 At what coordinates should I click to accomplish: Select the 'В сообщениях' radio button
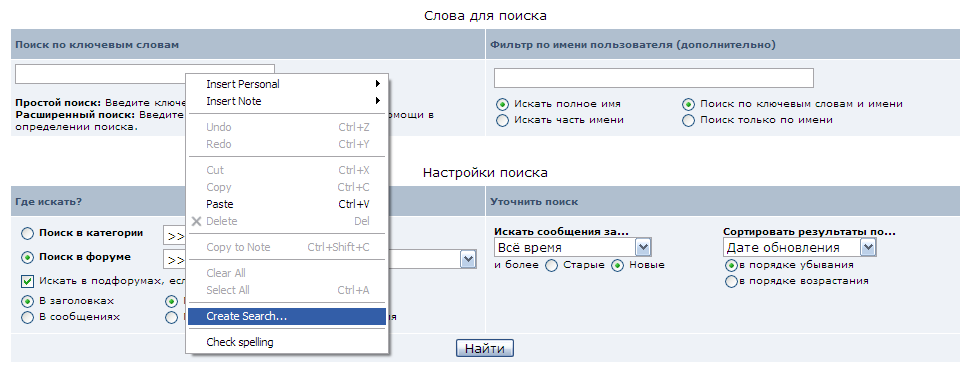(x=27, y=317)
